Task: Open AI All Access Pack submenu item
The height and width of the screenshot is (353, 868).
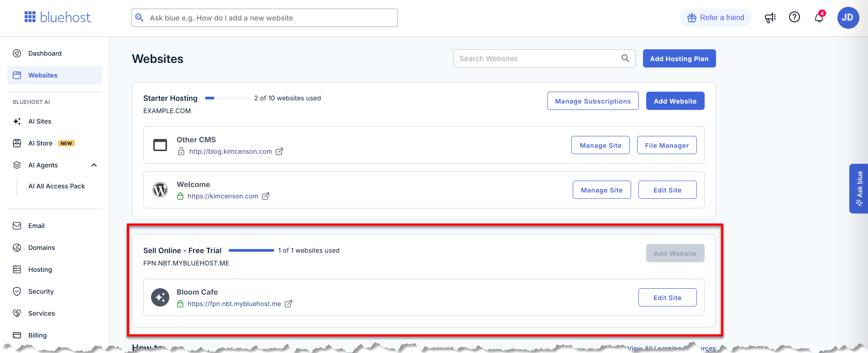Action: tap(57, 186)
